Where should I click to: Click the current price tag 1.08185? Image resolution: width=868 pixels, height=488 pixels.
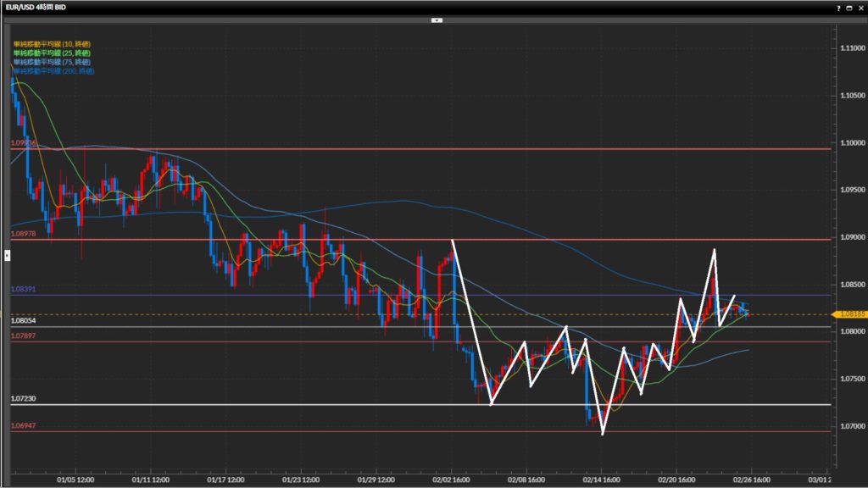point(849,313)
